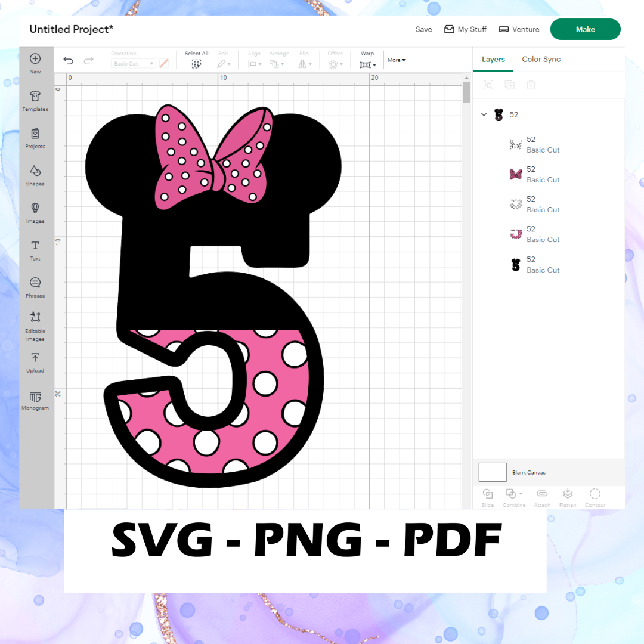Click the Slice tool
The image size is (644, 644).
488,497
